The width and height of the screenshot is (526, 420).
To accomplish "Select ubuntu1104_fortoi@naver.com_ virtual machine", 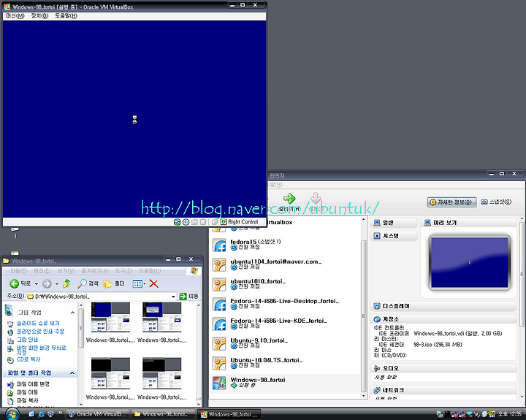I will pos(286,264).
